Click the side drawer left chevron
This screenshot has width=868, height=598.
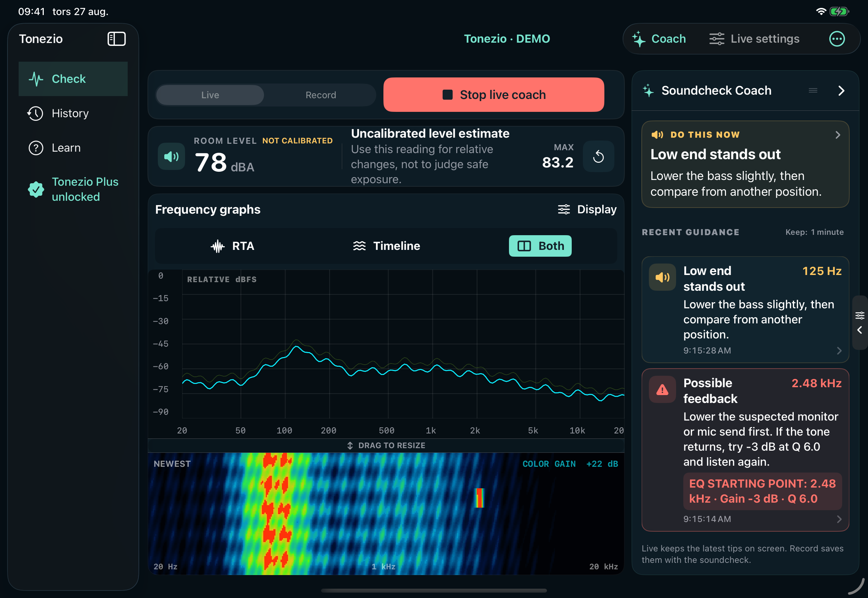click(x=860, y=330)
